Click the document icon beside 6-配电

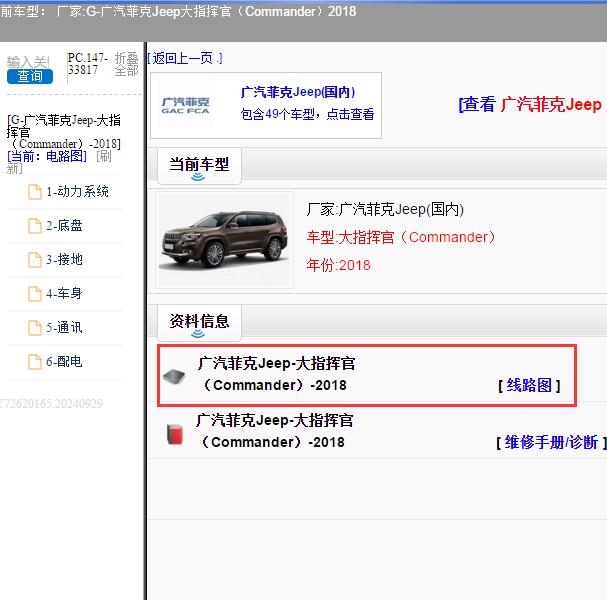pyautogui.click(x=35, y=362)
